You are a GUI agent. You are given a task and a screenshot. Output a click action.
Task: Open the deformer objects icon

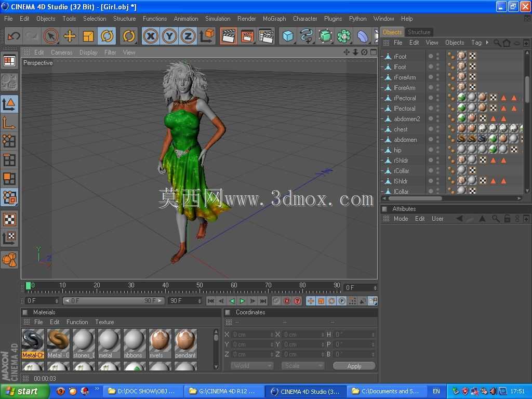click(x=363, y=36)
